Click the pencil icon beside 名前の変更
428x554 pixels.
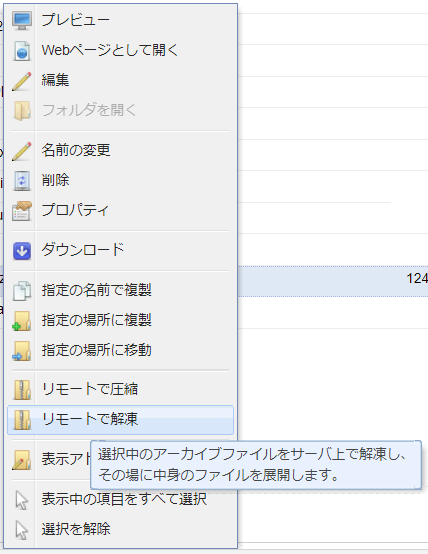click(22, 151)
